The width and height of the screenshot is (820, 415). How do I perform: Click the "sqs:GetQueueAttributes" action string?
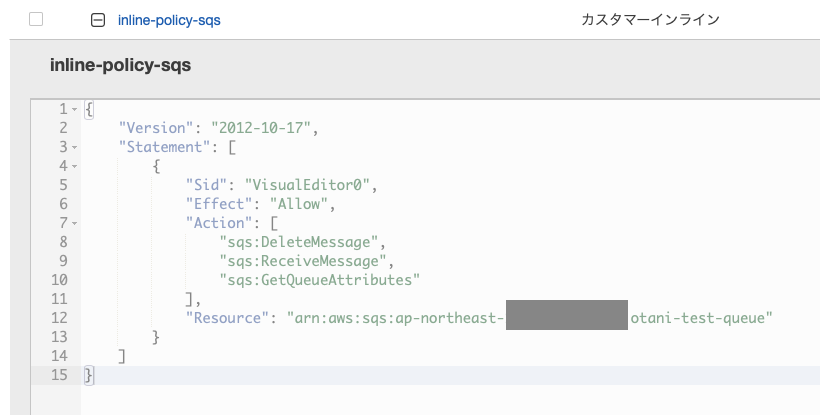tap(319, 280)
